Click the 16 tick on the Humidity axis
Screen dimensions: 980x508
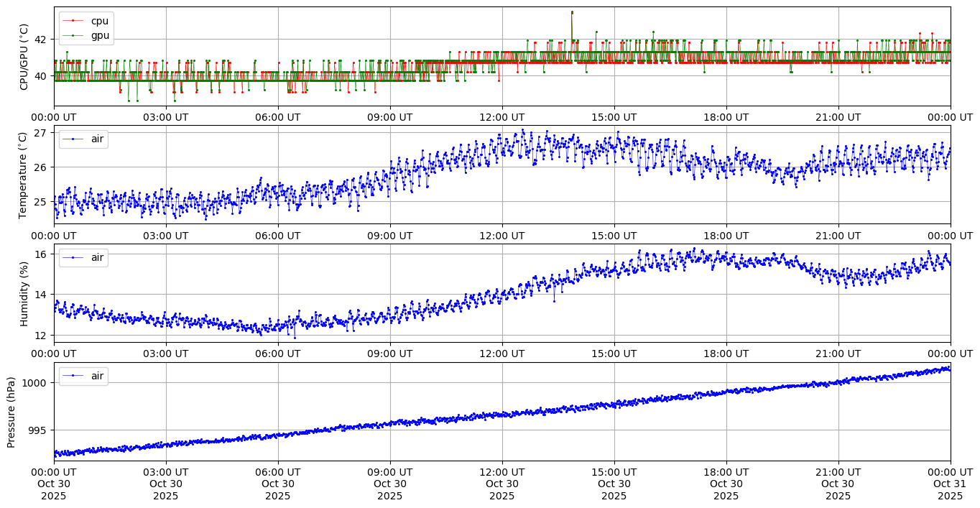(40, 254)
